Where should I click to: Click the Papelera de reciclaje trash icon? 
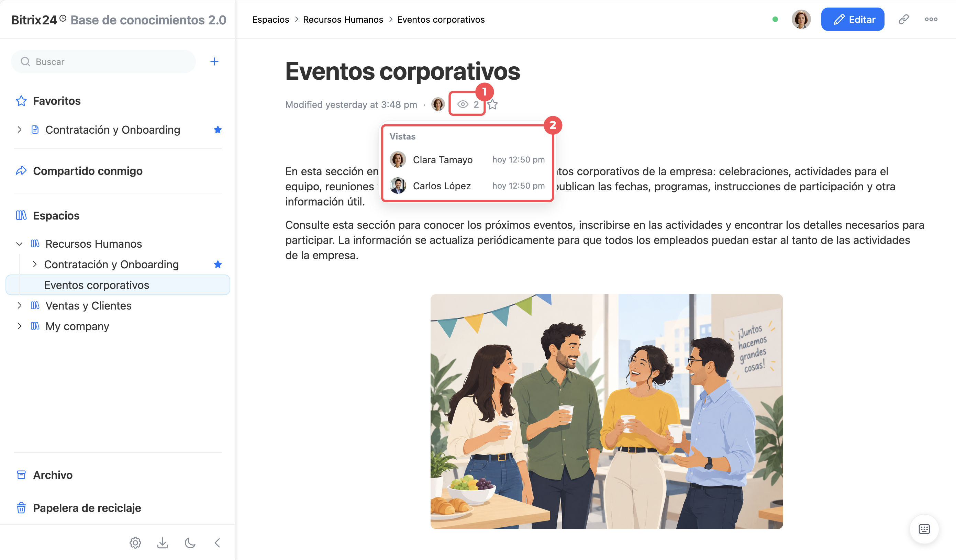[21, 508]
